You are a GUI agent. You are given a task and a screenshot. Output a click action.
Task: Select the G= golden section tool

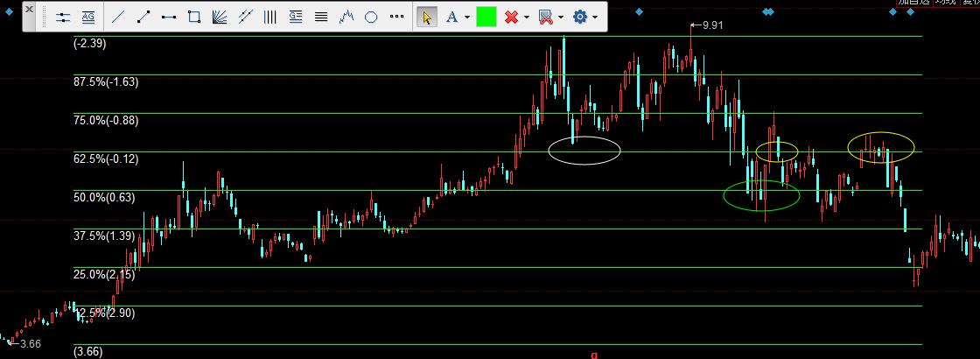pyautogui.click(x=296, y=18)
